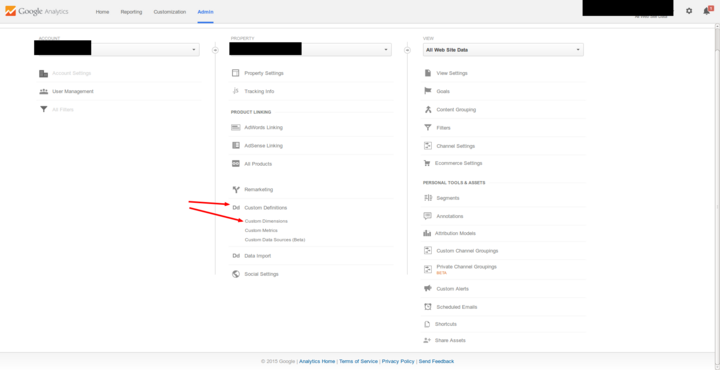Switch to the Customization tab
720x370 pixels.
point(170,12)
